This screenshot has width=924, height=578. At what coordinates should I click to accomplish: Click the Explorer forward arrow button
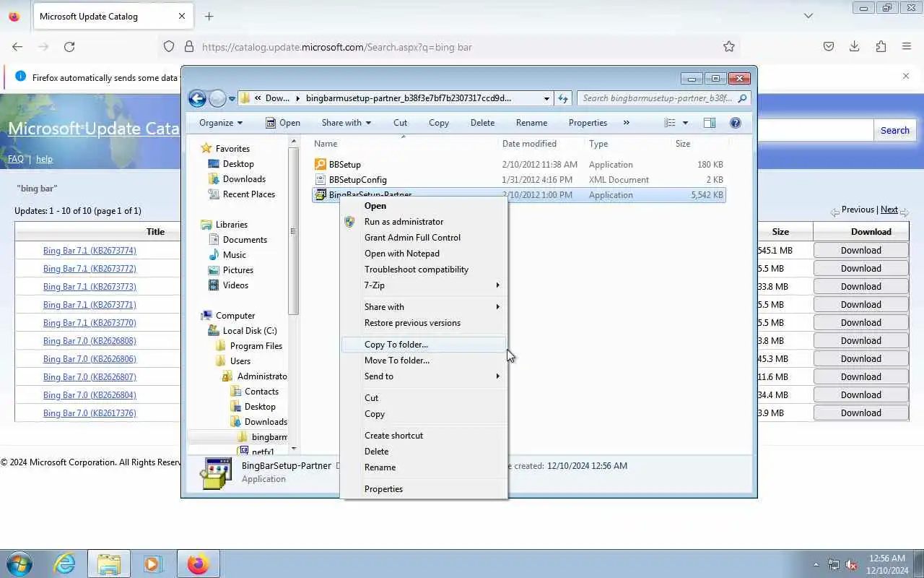click(217, 98)
